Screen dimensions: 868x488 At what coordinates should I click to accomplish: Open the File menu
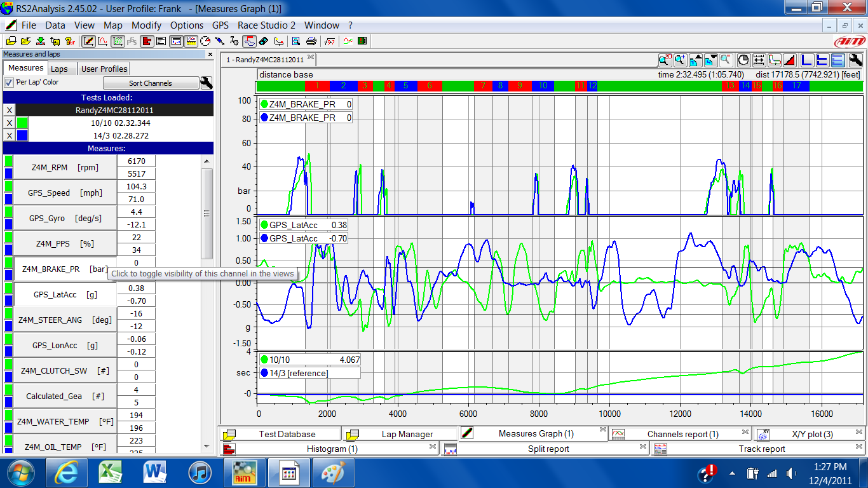coord(29,25)
